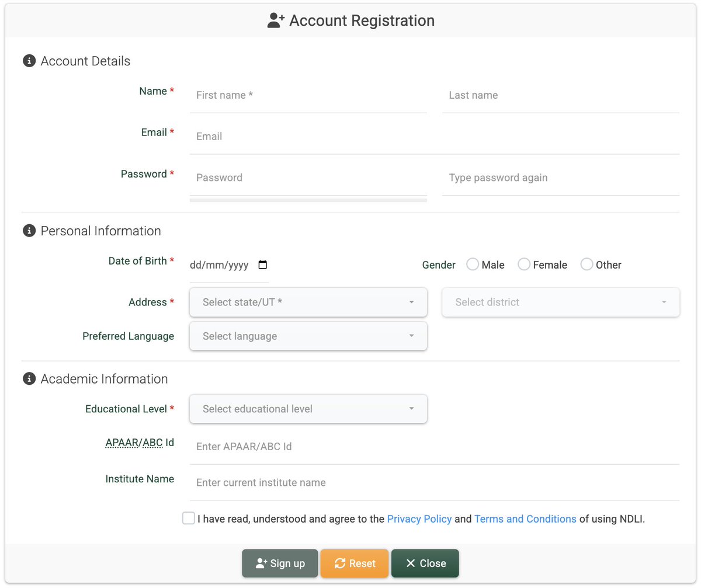This screenshot has width=701, height=588.
Task: Click the dd/mm/yyyy date field
Action: click(230, 265)
